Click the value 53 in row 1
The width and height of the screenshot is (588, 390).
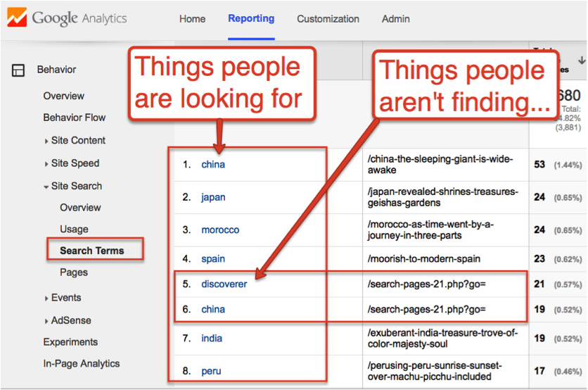click(x=539, y=165)
